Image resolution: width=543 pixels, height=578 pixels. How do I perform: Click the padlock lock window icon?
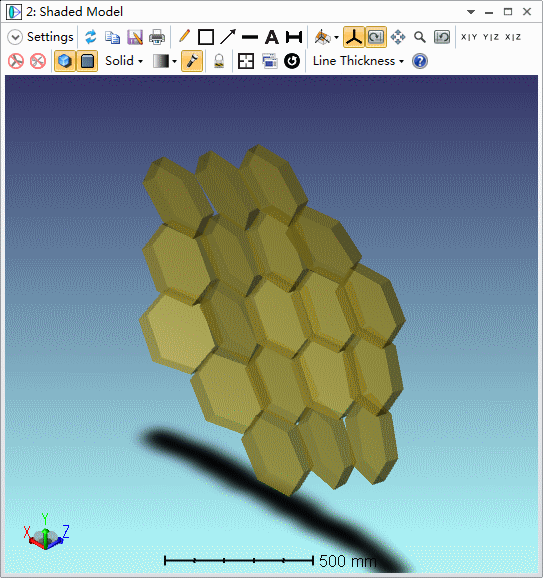(x=219, y=61)
